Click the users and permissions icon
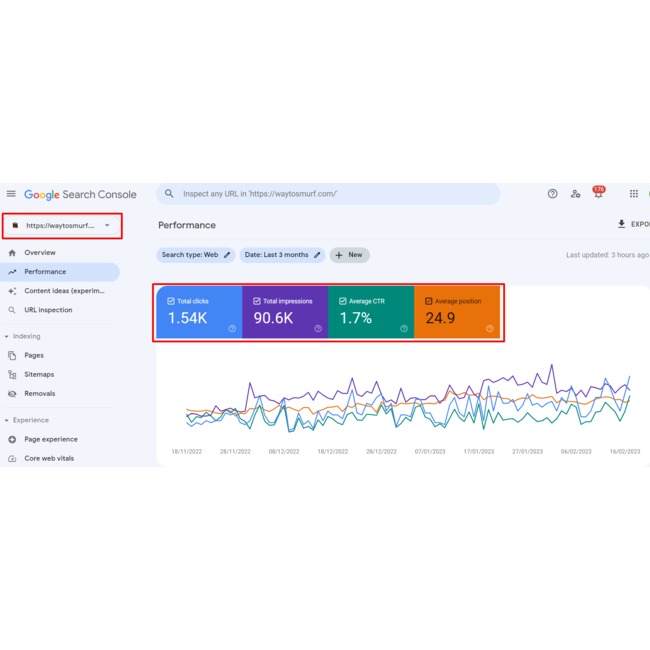 tap(575, 194)
